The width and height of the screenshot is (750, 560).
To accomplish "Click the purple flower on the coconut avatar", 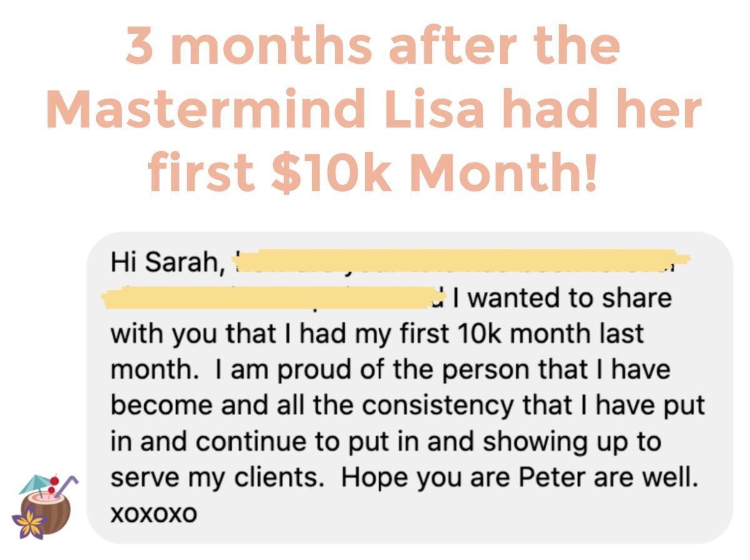I will [x=28, y=522].
